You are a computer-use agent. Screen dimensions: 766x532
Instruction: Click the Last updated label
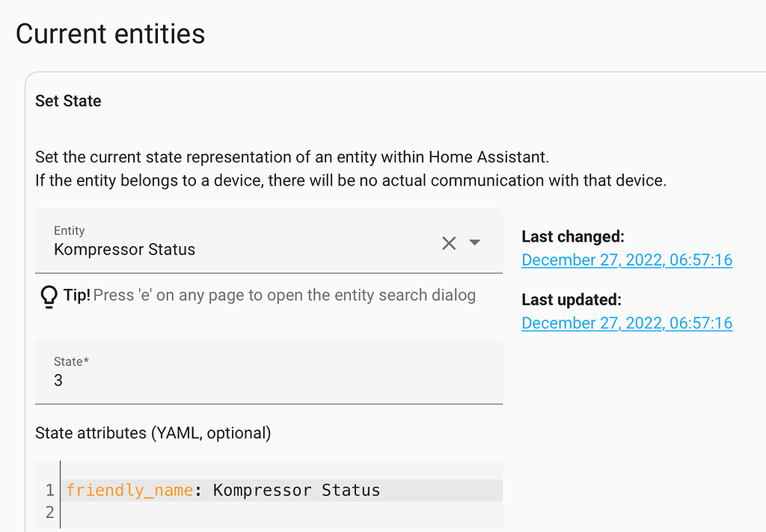pos(572,299)
